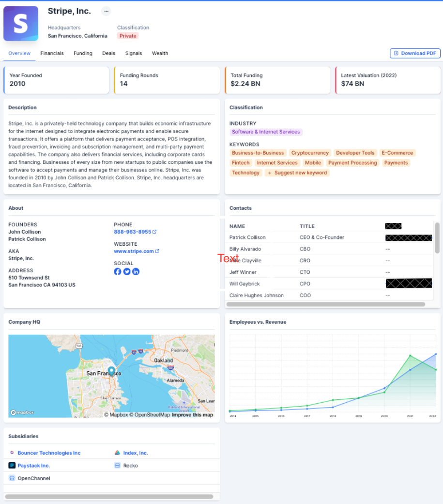Select the Software & Internet Services industry tag

[x=266, y=132]
